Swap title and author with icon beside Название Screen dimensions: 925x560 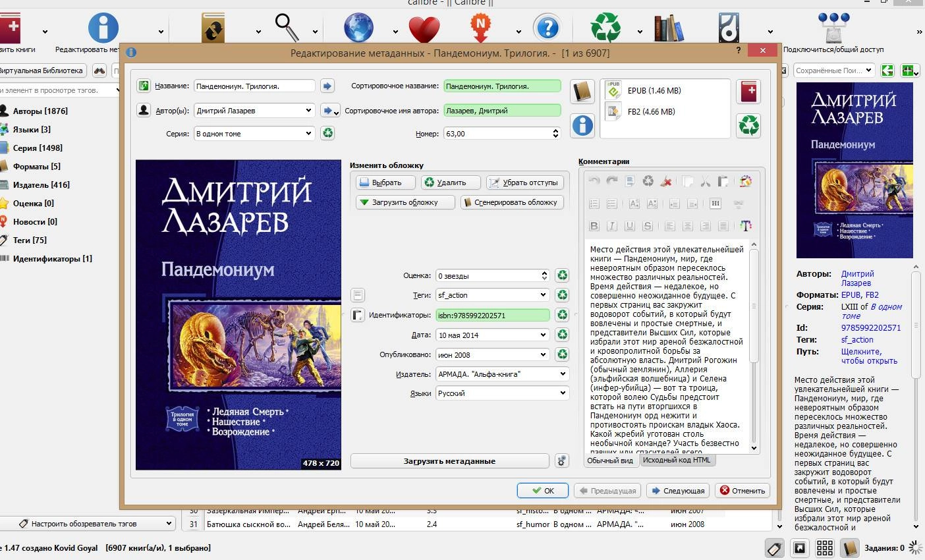pos(144,86)
